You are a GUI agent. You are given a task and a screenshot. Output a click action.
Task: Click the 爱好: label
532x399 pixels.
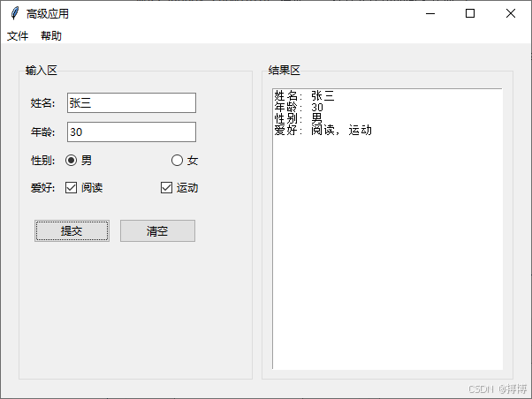pos(42,187)
